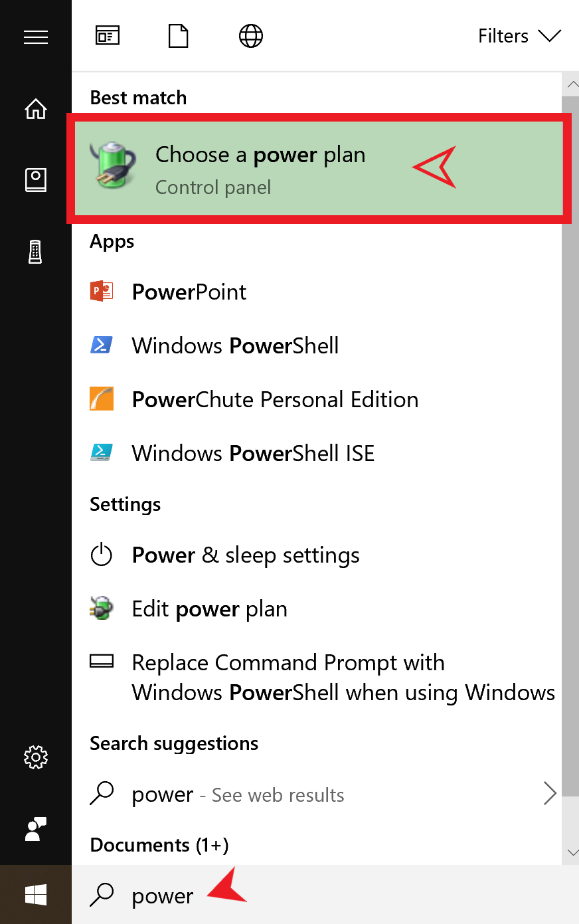Launch PowerChute Personal Edition
The image size is (579, 924).
275,400
